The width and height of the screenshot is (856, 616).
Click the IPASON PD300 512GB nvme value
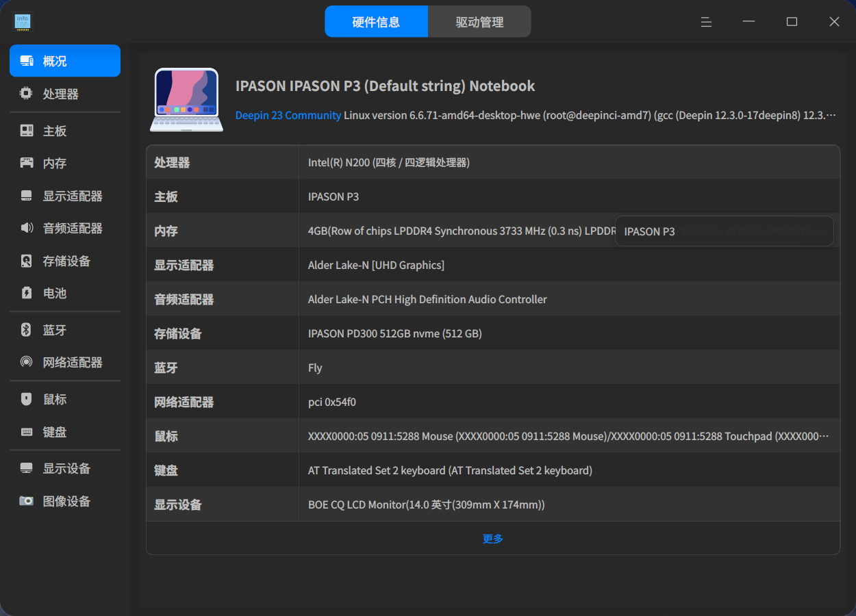[x=395, y=333]
